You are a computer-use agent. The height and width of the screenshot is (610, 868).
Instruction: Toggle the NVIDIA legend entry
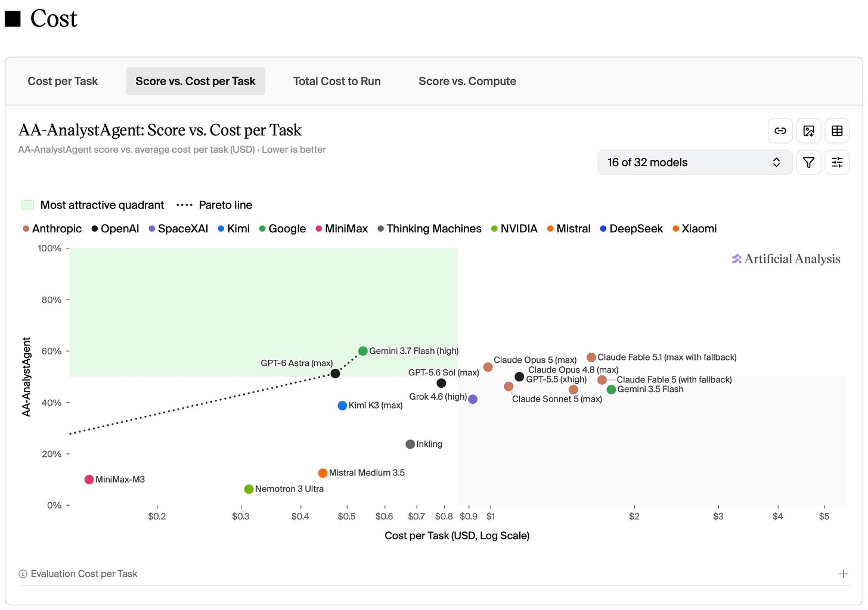514,229
